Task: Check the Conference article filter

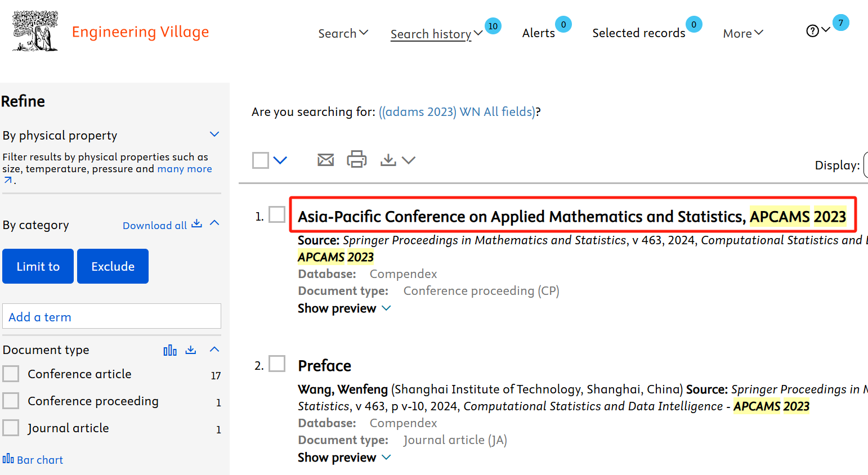Action: [x=11, y=374]
